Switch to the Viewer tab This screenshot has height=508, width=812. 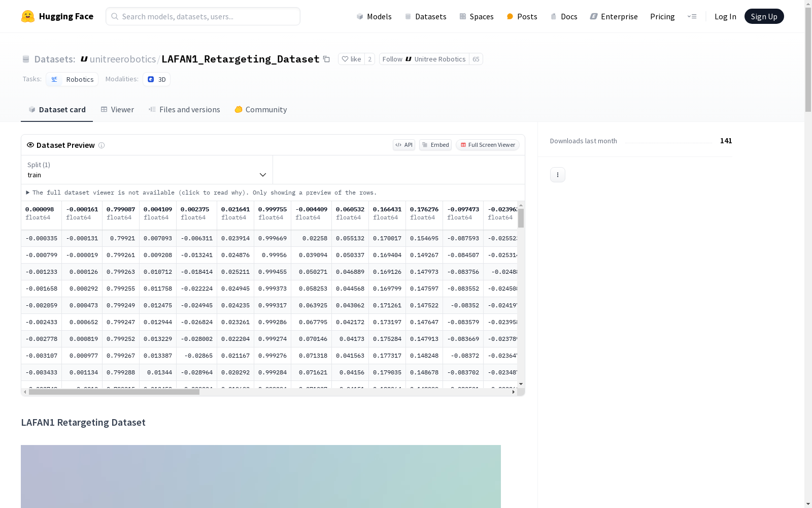click(117, 110)
